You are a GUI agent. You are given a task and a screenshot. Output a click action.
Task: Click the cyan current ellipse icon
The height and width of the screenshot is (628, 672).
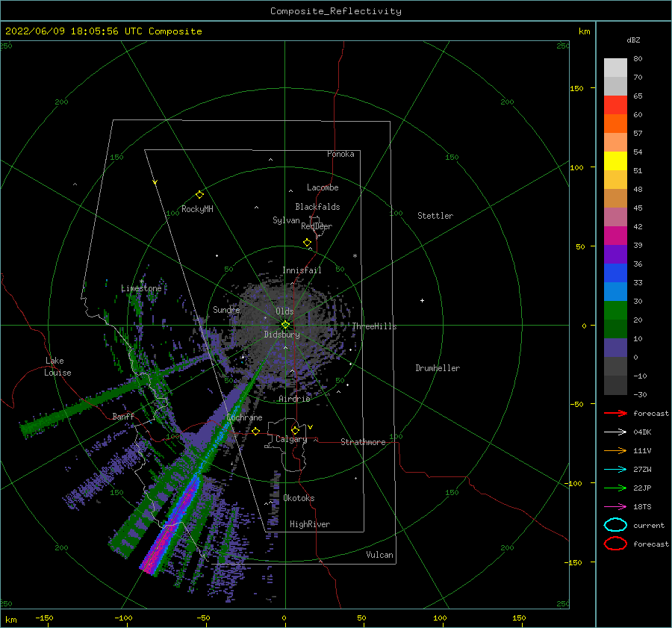point(615,525)
